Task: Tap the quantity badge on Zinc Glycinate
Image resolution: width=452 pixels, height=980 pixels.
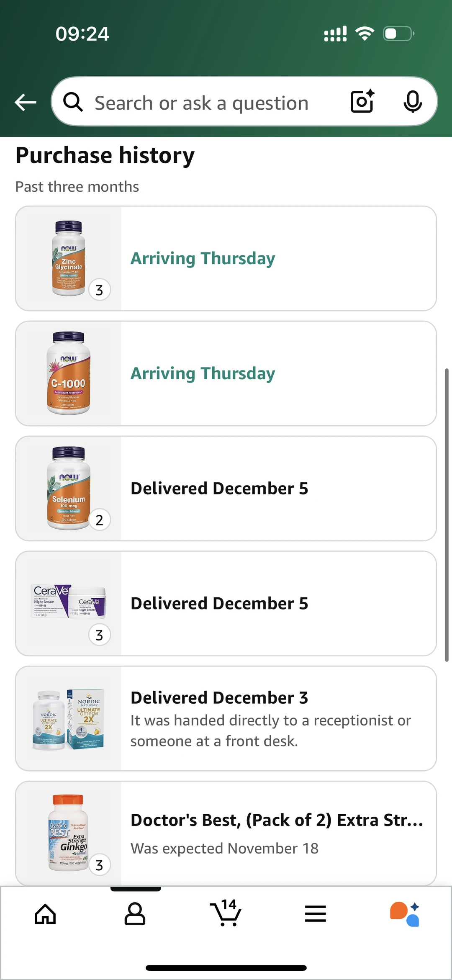Action: click(x=100, y=290)
